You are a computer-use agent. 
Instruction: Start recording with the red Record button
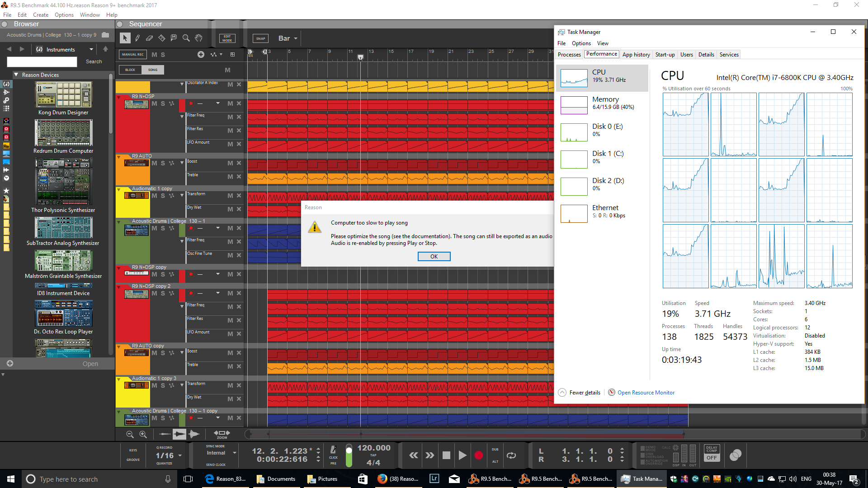(479, 455)
